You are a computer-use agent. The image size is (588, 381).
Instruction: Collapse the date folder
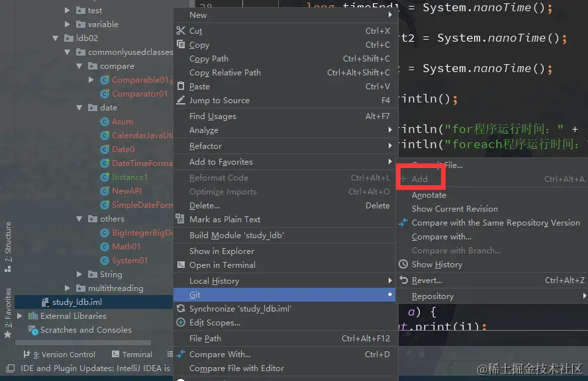(79, 108)
